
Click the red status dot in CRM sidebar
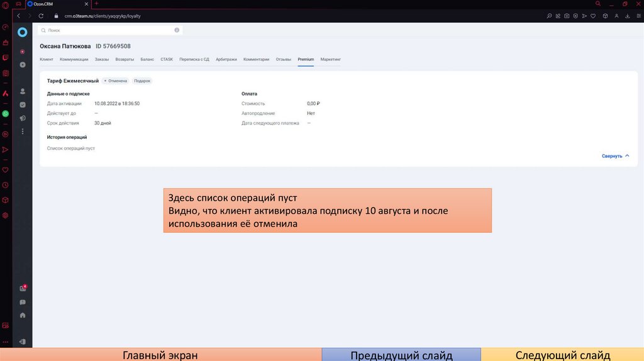pyautogui.click(x=23, y=52)
